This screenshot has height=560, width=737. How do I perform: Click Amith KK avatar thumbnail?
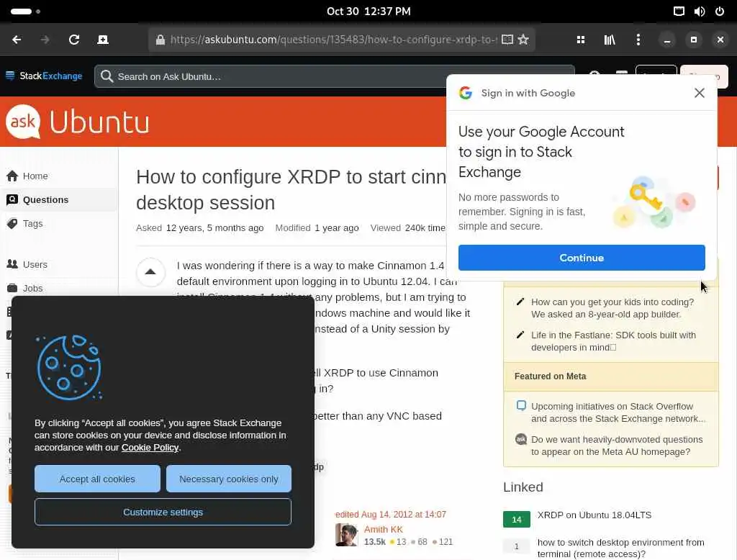click(346, 535)
